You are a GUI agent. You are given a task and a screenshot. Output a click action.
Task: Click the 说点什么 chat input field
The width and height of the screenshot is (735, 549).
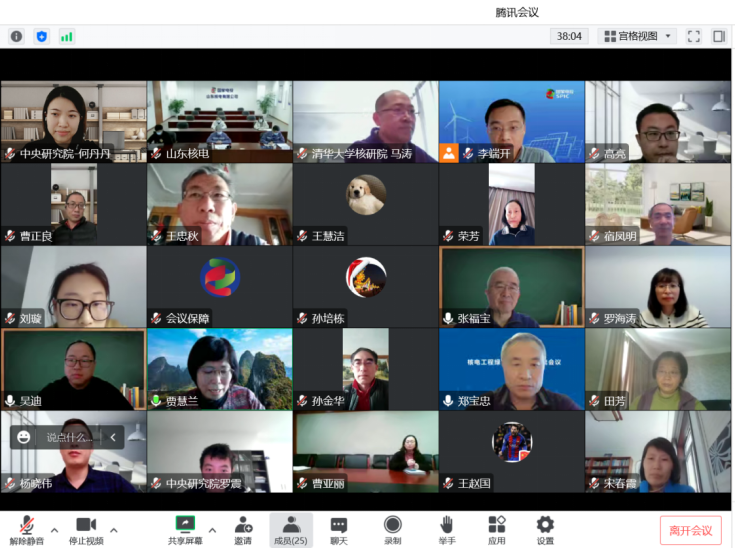tap(69, 437)
